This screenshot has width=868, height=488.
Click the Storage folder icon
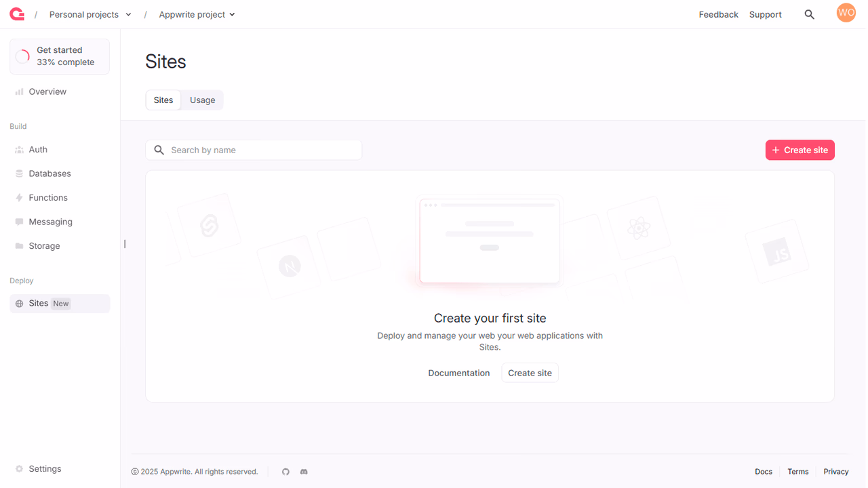[x=19, y=246]
